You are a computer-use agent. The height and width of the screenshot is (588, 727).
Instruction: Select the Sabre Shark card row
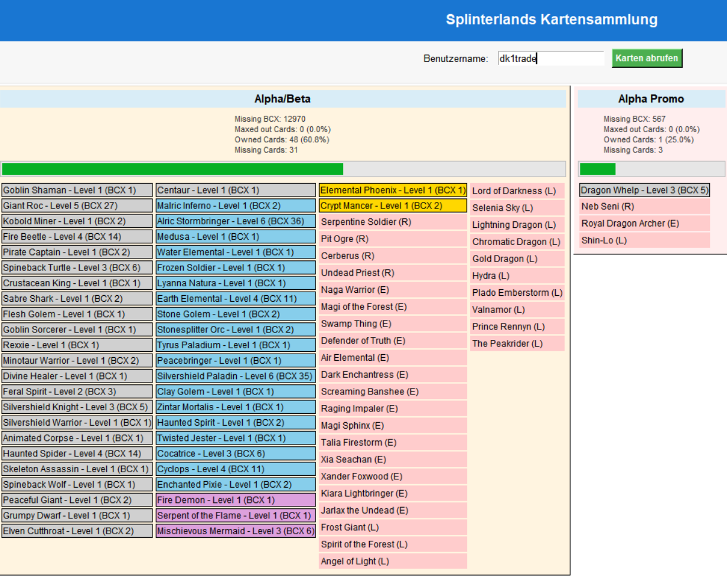tap(77, 299)
